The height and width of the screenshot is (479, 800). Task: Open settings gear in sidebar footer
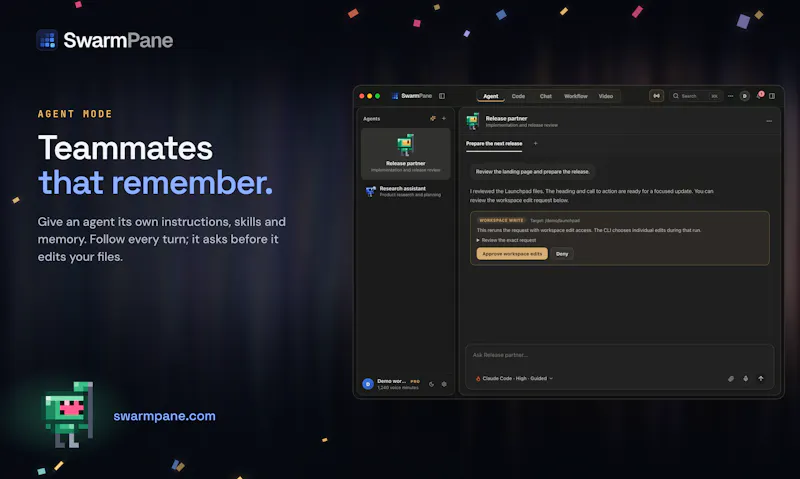444,384
